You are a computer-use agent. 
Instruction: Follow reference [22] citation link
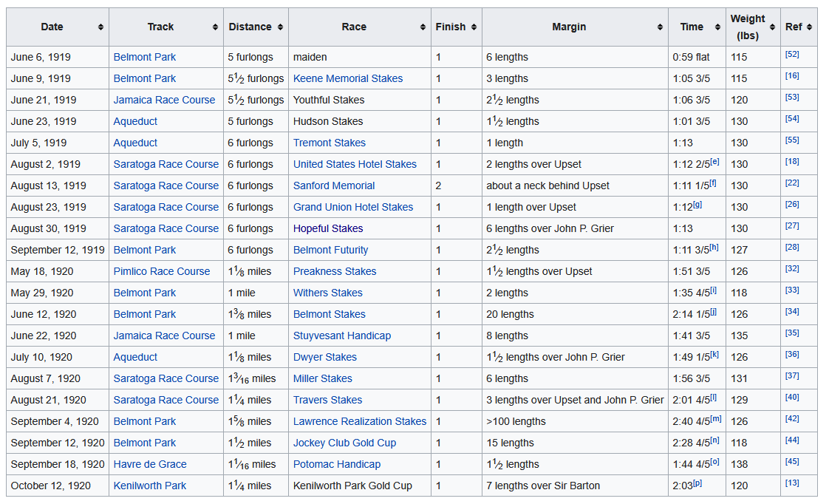[x=792, y=183]
